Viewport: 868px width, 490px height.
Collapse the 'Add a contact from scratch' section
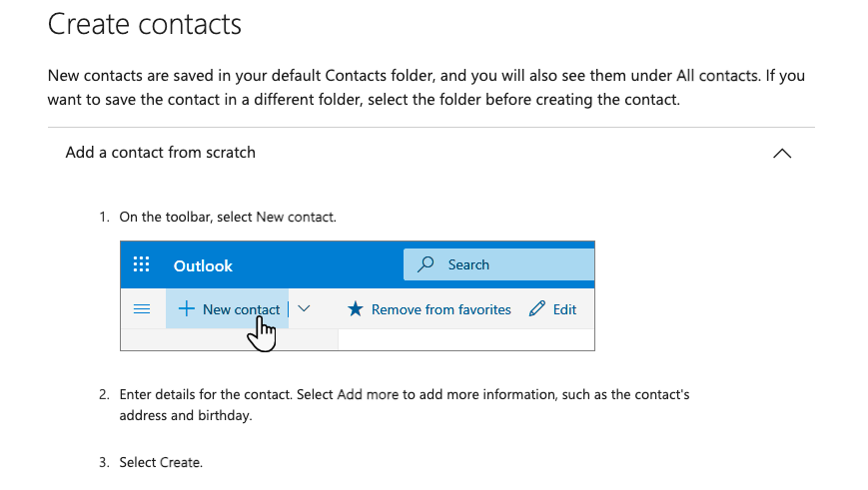tap(782, 154)
